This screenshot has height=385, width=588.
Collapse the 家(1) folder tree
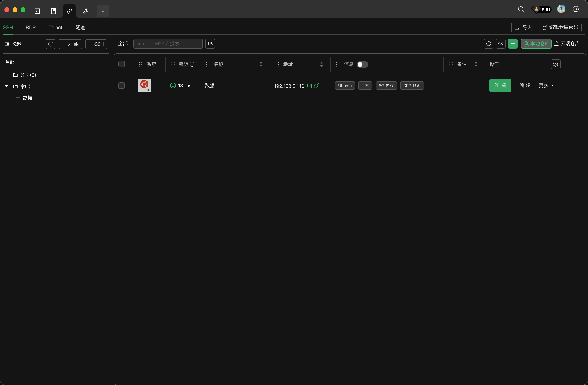pos(7,86)
